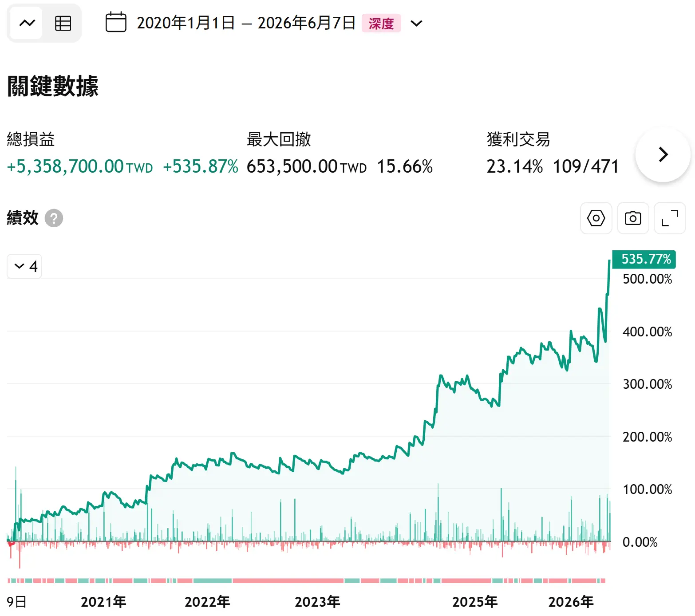Switch to chart view icon

pos(27,23)
